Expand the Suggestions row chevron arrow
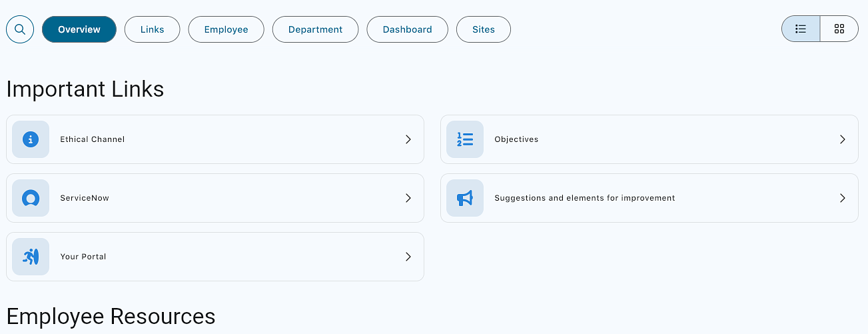This screenshot has width=868, height=334. pyautogui.click(x=843, y=198)
